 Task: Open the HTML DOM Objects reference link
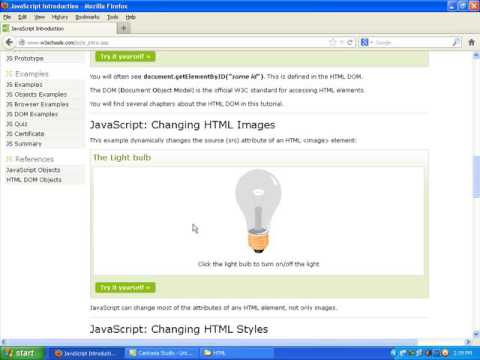tap(34, 180)
